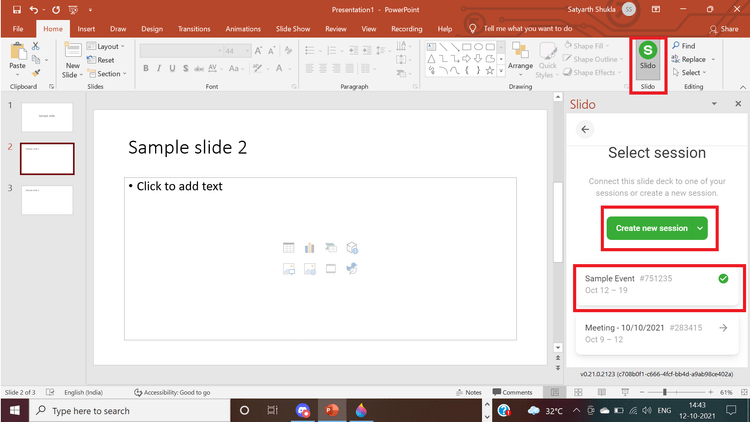Screen dimensions: 750x422
Task: Click the Create new session button
Action: 651,228
